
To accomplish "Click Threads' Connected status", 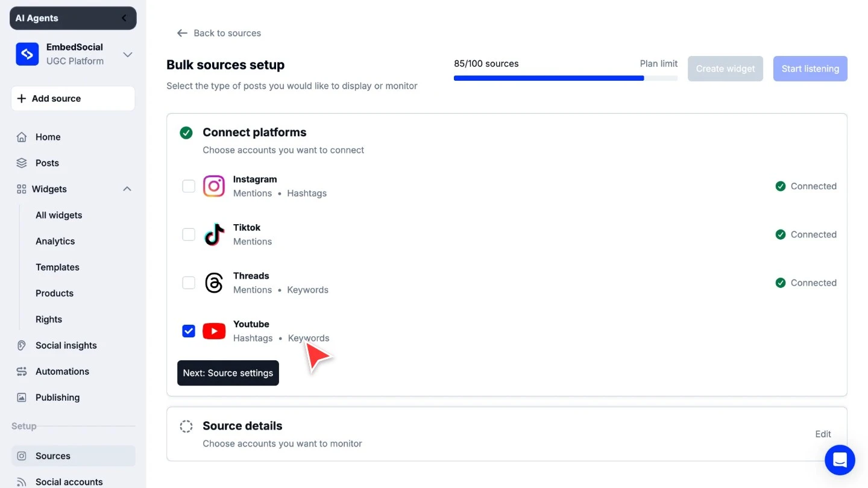I will 806,283.
